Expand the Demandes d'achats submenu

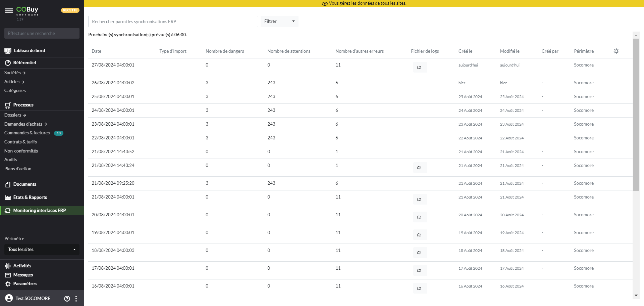(25, 124)
